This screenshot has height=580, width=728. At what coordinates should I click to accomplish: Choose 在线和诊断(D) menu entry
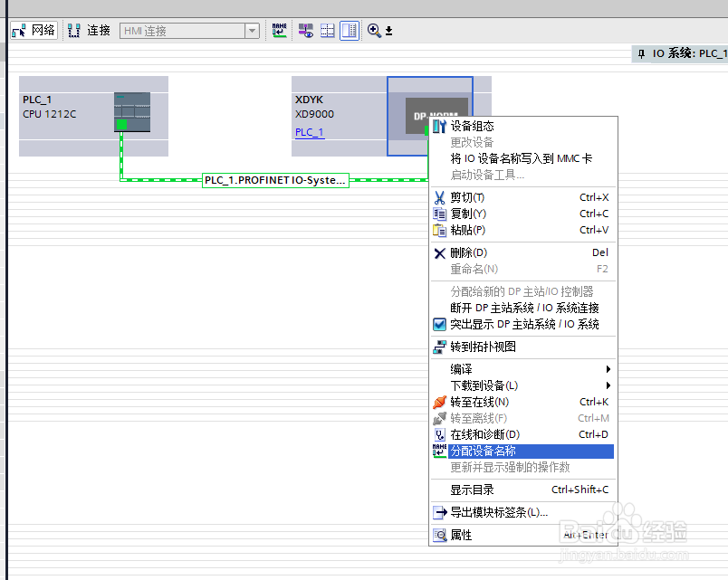coord(522,434)
